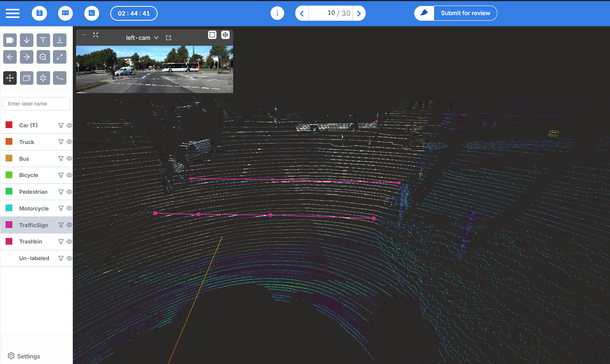Hide the Pedestrian label with eye icon
The height and width of the screenshot is (364, 610).
pyautogui.click(x=69, y=192)
